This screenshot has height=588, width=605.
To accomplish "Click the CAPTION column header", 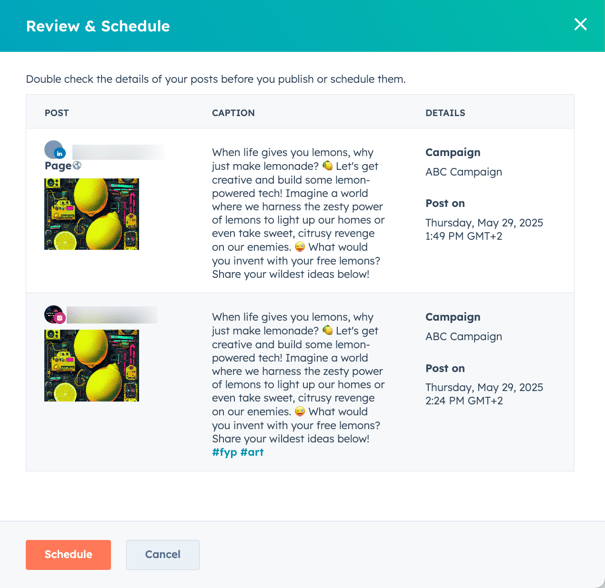I will 233,113.
